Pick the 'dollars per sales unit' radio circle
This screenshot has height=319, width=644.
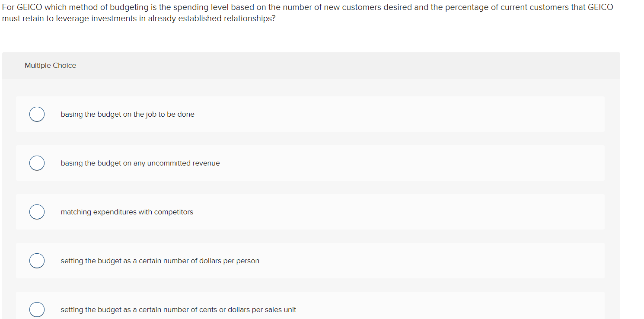pos(37,309)
